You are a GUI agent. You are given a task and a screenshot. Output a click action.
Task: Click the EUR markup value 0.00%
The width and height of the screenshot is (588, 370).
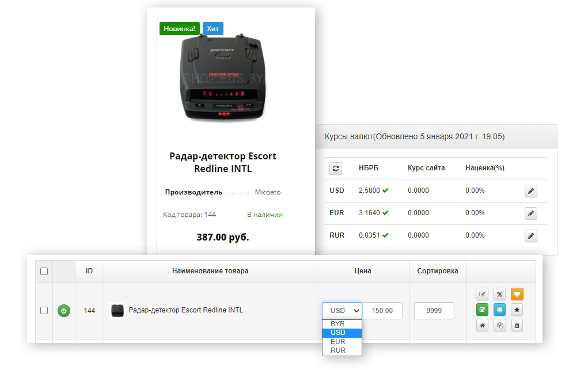tap(475, 213)
